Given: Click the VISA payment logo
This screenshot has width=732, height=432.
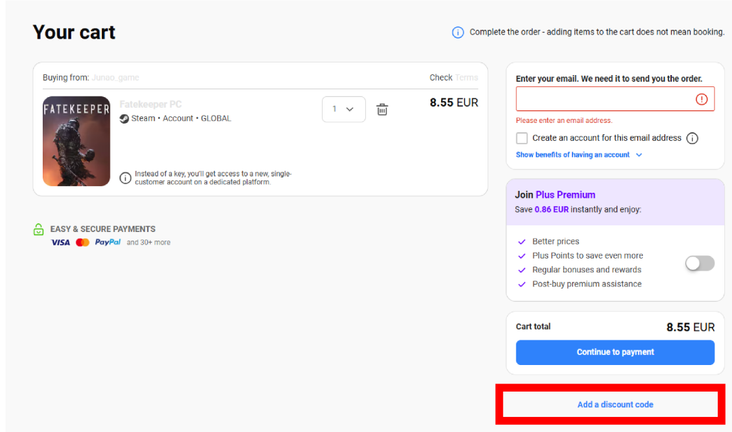Looking at the screenshot, I should (x=61, y=242).
